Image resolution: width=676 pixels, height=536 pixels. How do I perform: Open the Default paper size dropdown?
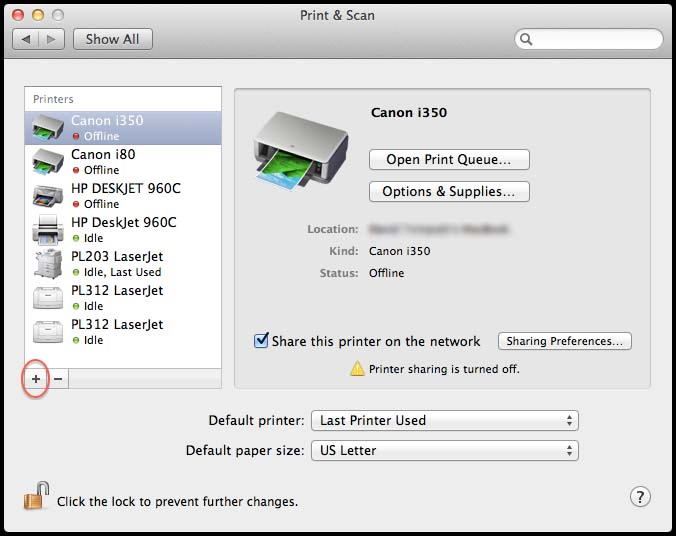coord(445,451)
